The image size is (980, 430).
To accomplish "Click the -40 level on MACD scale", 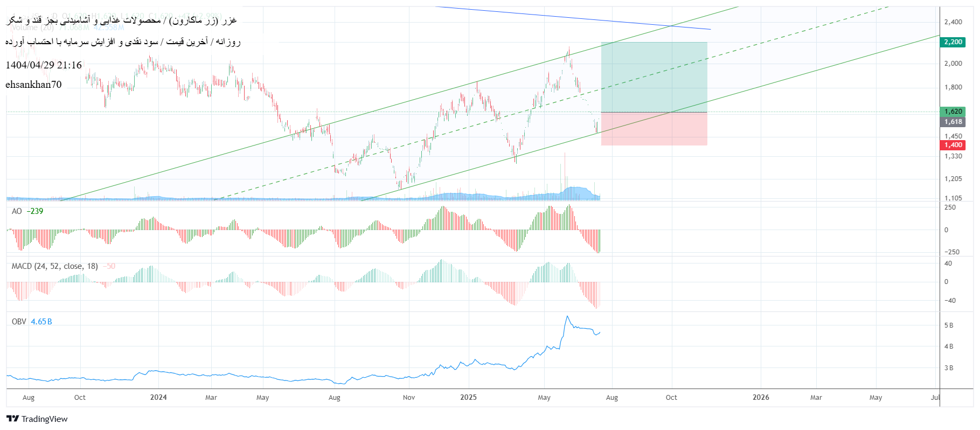I will [x=950, y=301].
